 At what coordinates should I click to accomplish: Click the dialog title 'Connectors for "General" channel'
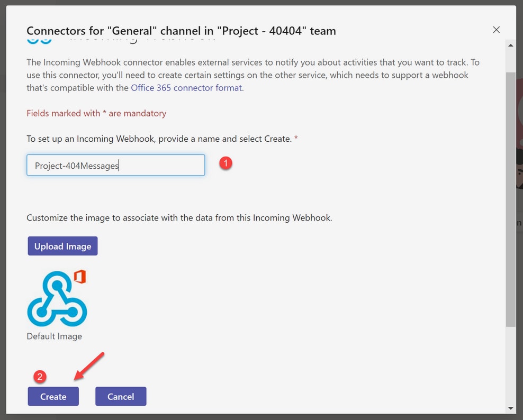coord(181,31)
